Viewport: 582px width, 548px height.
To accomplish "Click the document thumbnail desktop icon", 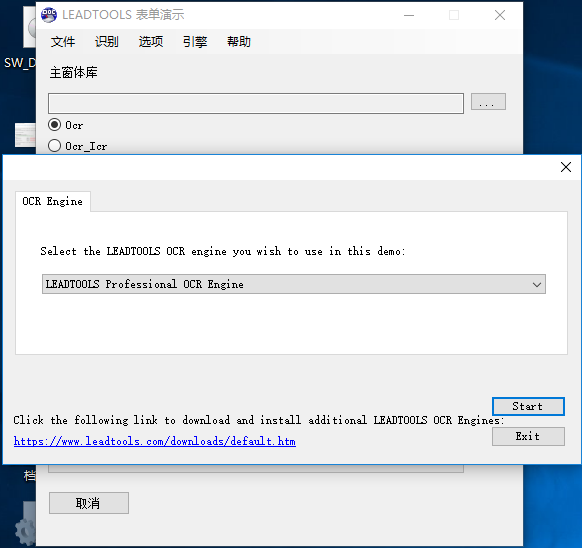I will pyautogui.click(x=25, y=135).
